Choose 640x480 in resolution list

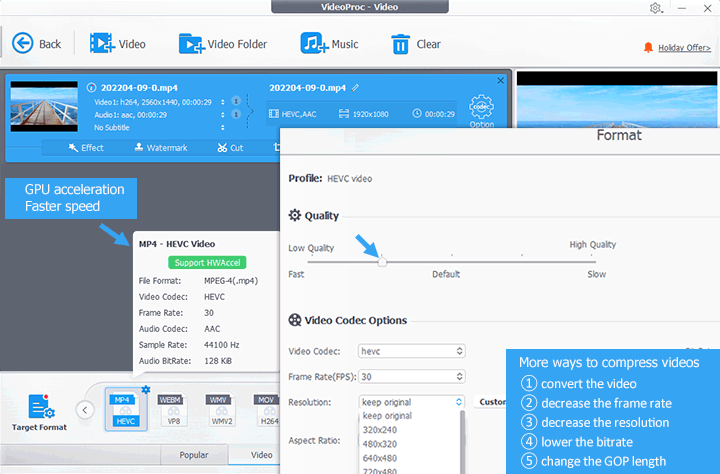click(x=380, y=458)
